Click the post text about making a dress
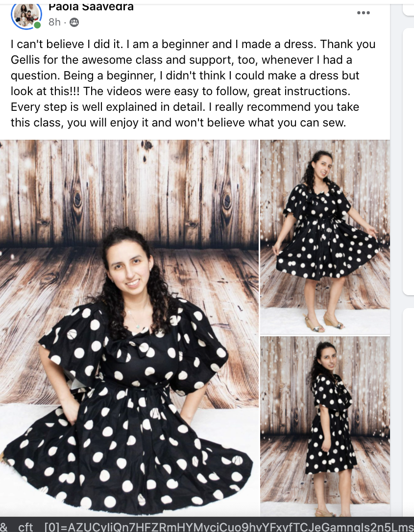414x532 pixels. point(193,83)
